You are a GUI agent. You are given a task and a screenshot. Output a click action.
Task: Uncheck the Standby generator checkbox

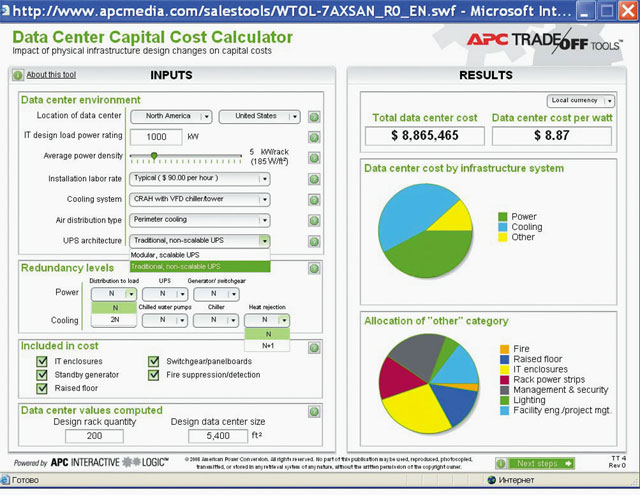coord(42,375)
